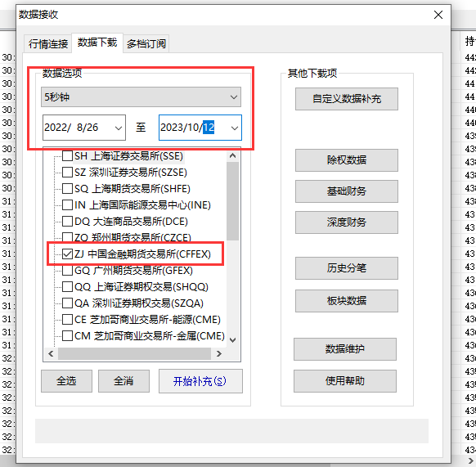Screen dimensions: 476x467
Task: Check QQ 上海证券期权交易(SHQQ)
Action: pyautogui.click(x=67, y=286)
